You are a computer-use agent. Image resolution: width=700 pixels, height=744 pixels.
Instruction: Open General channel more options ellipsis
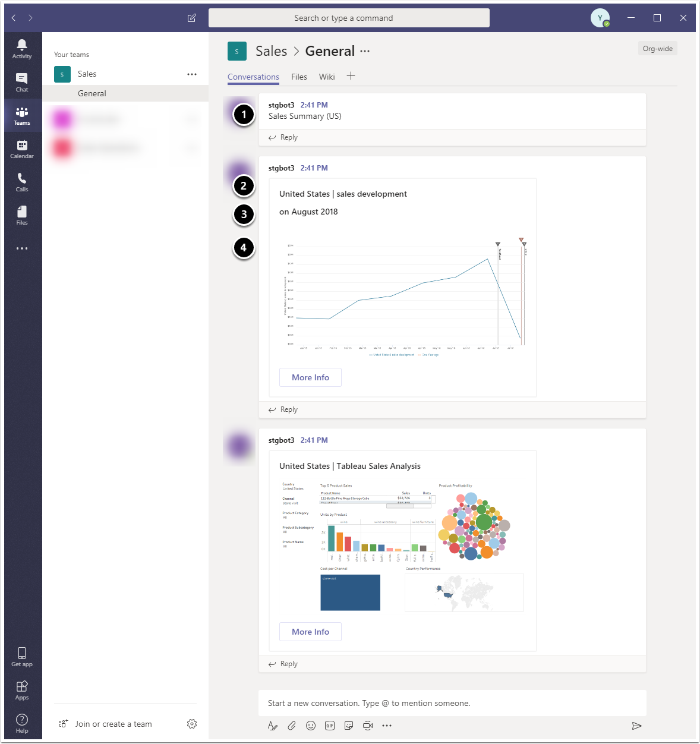point(365,51)
